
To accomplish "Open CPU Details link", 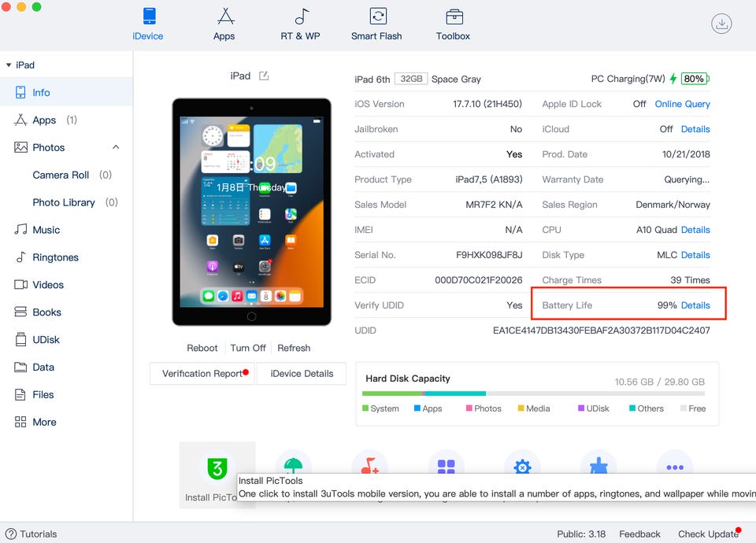I will click(695, 230).
